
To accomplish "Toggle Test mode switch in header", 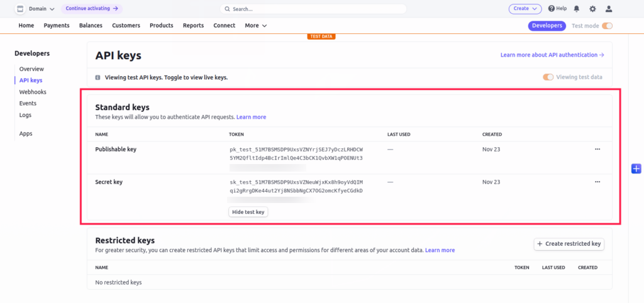I will tap(607, 26).
